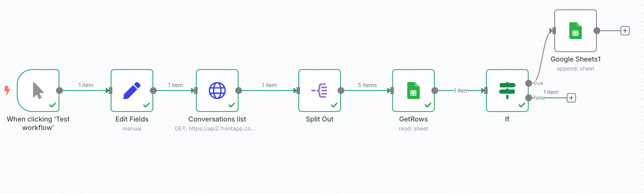Click 'When clicking Test workflow' label
Screen dimensions: 644x193
(x=38, y=123)
